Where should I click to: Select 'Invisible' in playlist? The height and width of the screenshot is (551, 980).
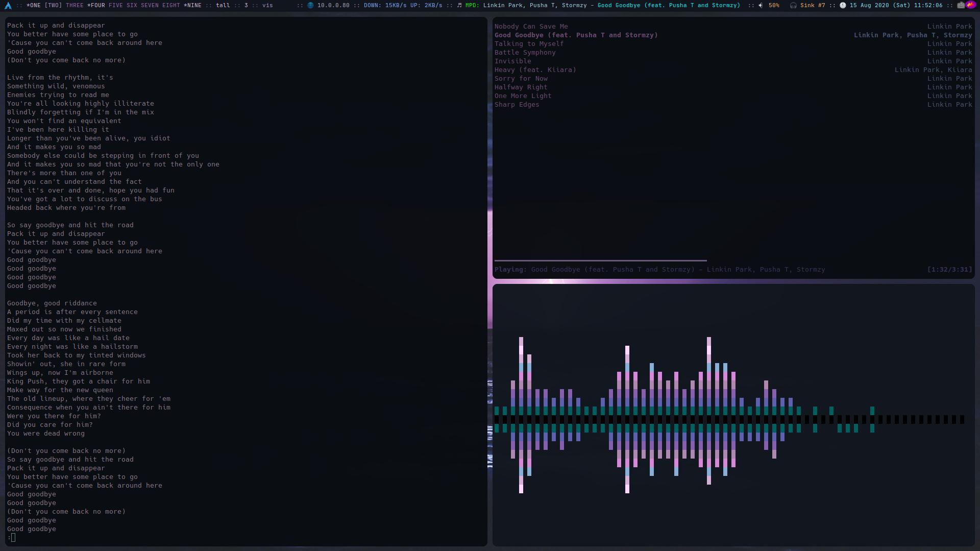[x=733, y=61]
